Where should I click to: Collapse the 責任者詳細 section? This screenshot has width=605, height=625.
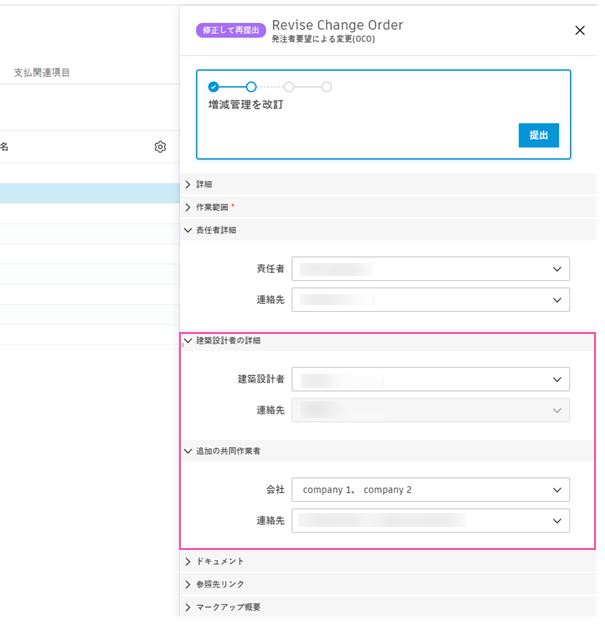coord(388,230)
